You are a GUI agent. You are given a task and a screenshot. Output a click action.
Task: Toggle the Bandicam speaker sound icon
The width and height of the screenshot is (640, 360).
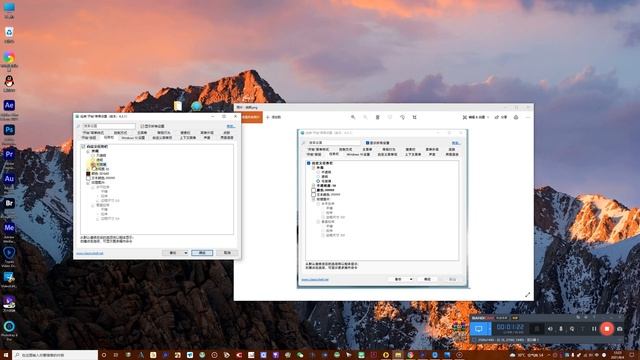coord(550,329)
